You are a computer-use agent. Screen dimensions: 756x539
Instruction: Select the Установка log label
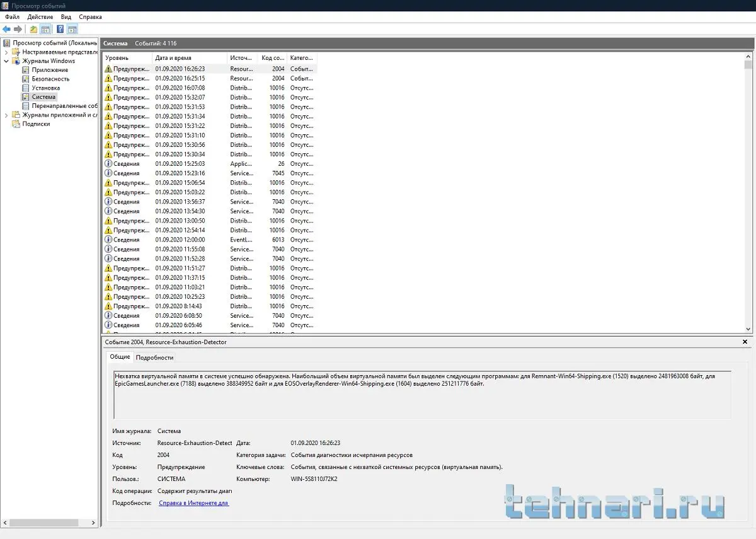[46, 88]
